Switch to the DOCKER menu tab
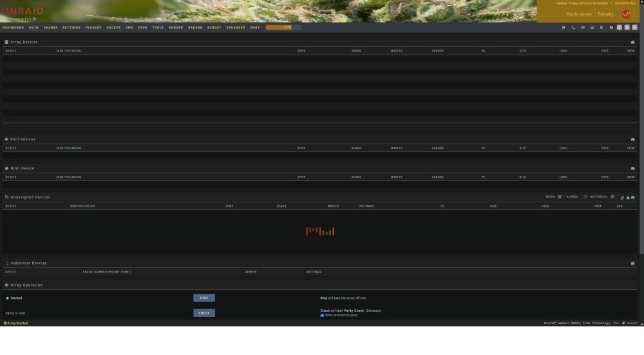This screenshot has width=644, height=355. click(x=113, y=28)
